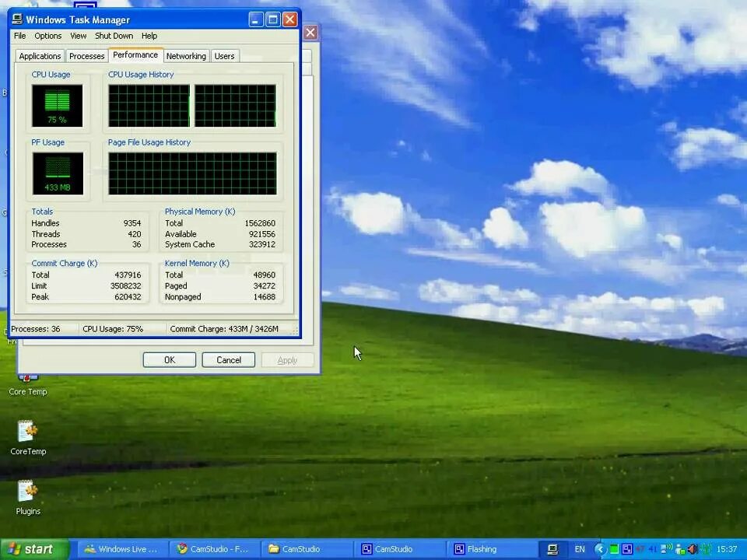Viewport: 747px width, 560px height.
Task: Click the EN language indicator
Action: 580,549
